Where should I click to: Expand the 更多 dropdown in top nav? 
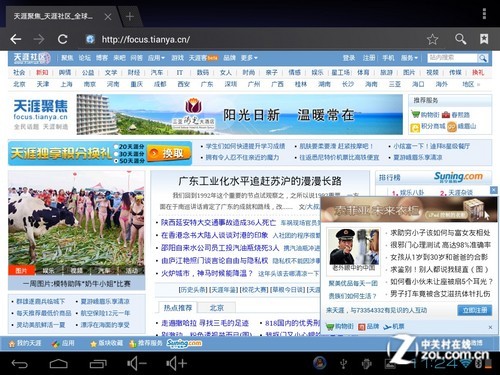click(x=249, y=58)
